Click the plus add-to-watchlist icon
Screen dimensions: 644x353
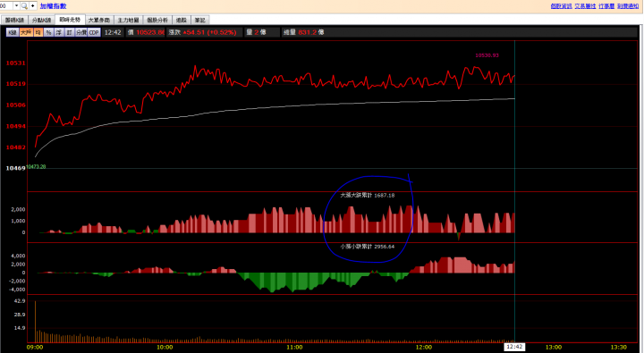point(33,5)
